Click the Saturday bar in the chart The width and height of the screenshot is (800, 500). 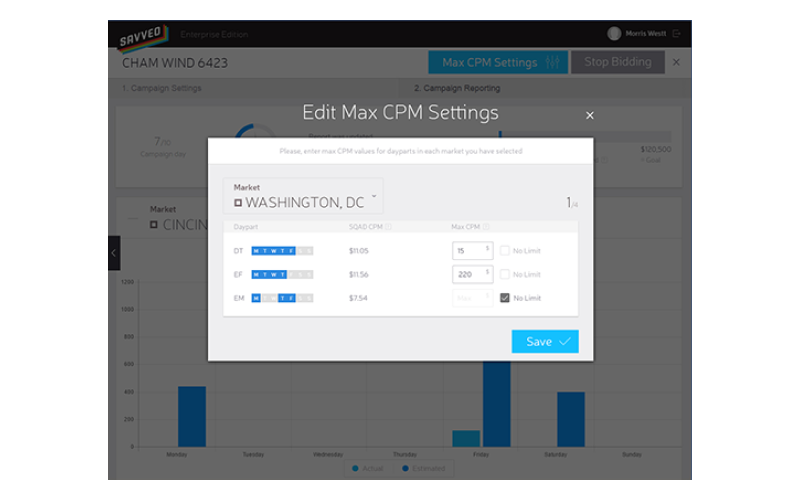pos(571,419)
